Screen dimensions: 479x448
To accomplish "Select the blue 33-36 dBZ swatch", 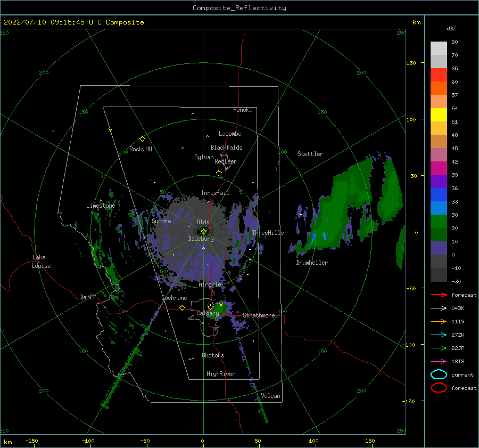I will pos(439,195).
